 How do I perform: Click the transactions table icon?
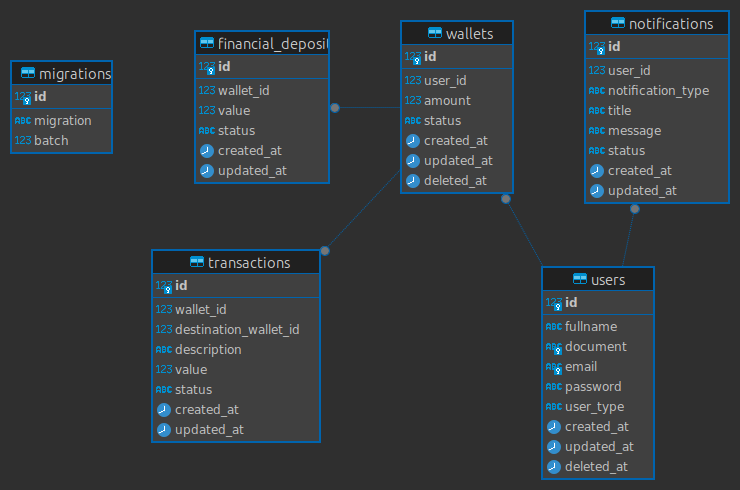pyautogui.click(x=197, y=263)
